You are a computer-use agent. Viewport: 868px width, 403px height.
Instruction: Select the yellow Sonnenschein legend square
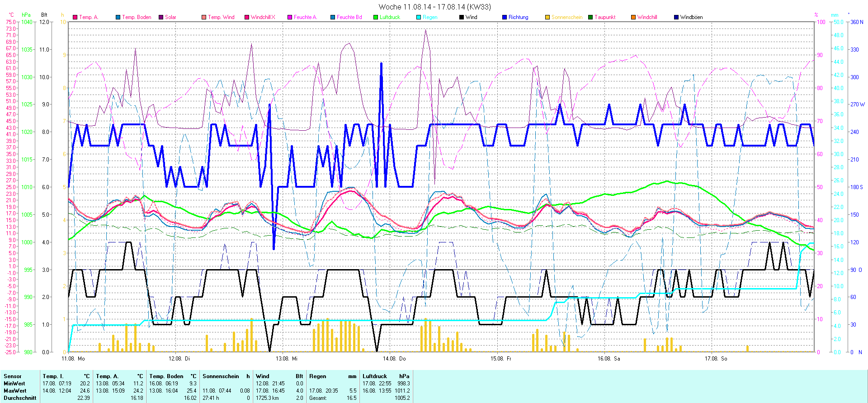[547, 17]
